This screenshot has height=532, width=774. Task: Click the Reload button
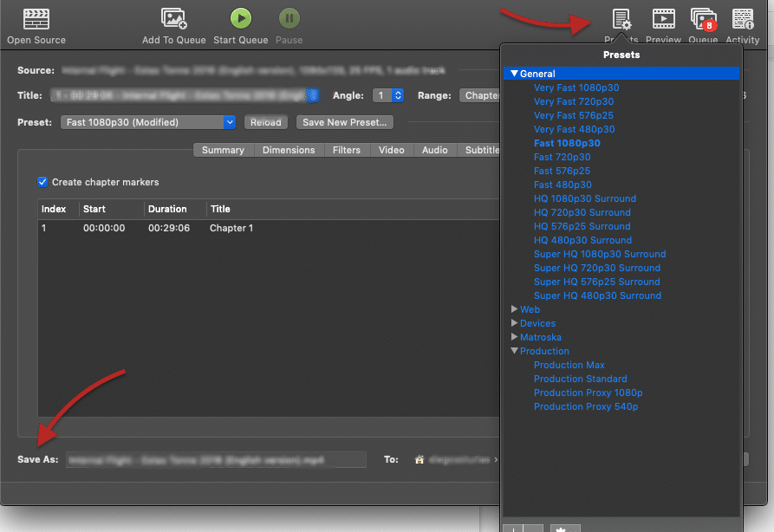(x=265, y=121)
